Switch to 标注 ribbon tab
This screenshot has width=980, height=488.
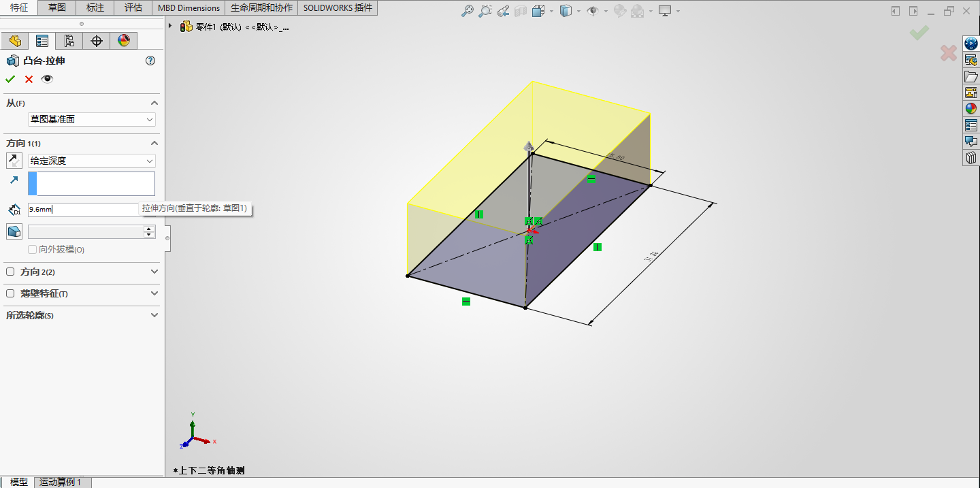click(95, 8)
